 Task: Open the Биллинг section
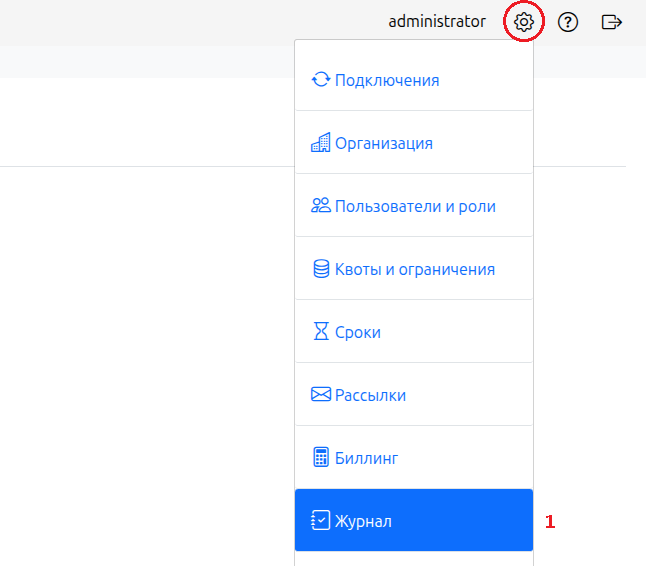[x=367, y=458]
